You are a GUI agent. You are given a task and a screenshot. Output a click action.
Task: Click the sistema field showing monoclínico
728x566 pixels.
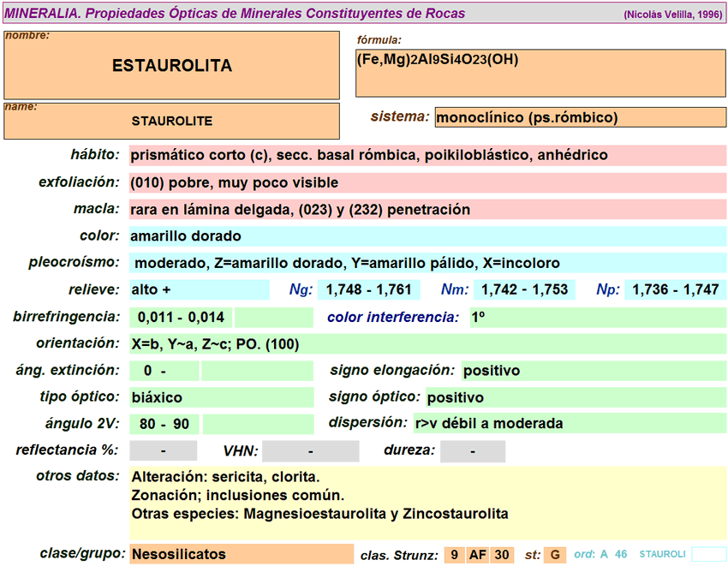pos(580,118)
